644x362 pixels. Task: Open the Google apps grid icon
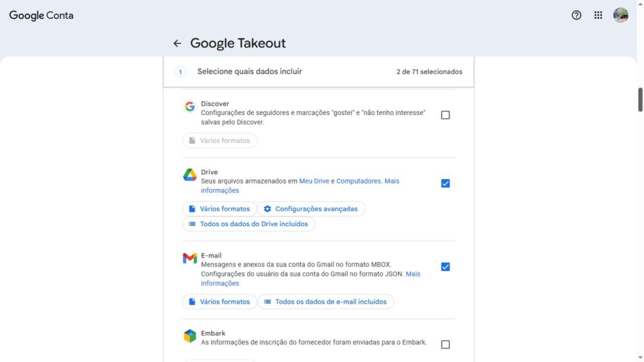[598, 15]
